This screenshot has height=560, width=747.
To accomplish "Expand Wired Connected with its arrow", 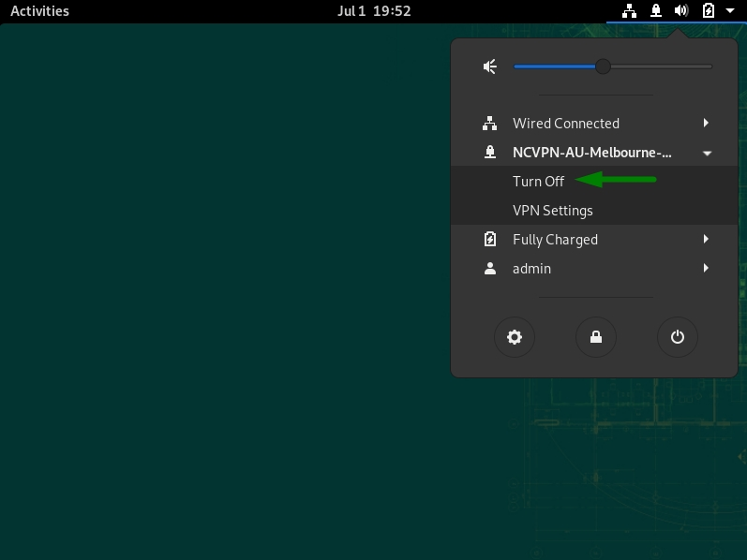I will click(x=706, y=124).
